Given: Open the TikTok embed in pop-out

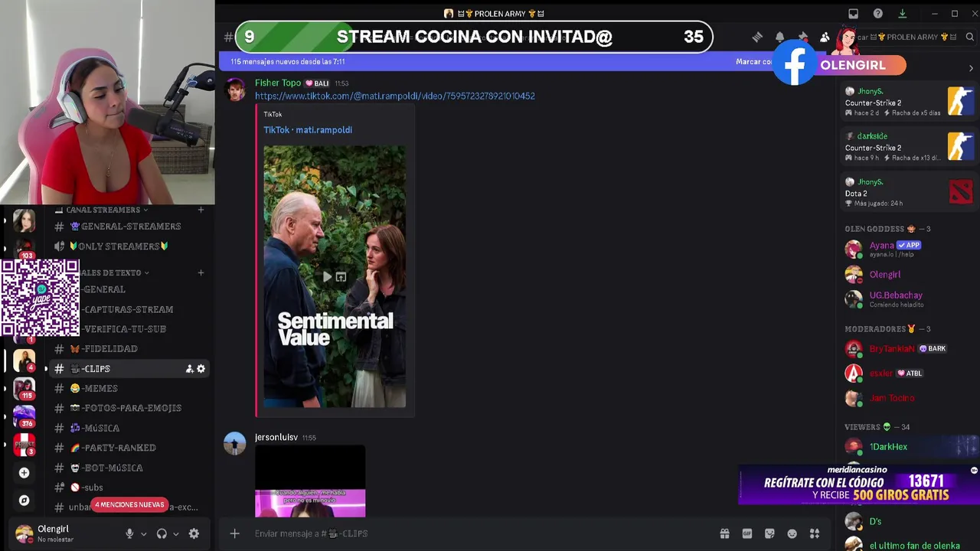Looking at the screenshot, I should (341, 277).
